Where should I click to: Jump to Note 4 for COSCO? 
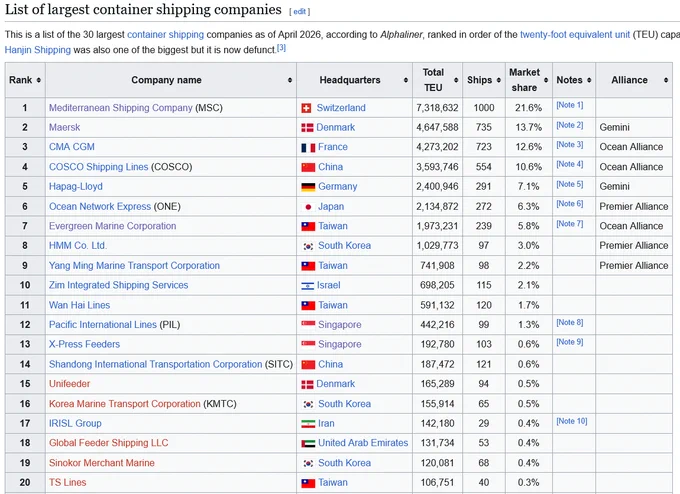[569, 164]
